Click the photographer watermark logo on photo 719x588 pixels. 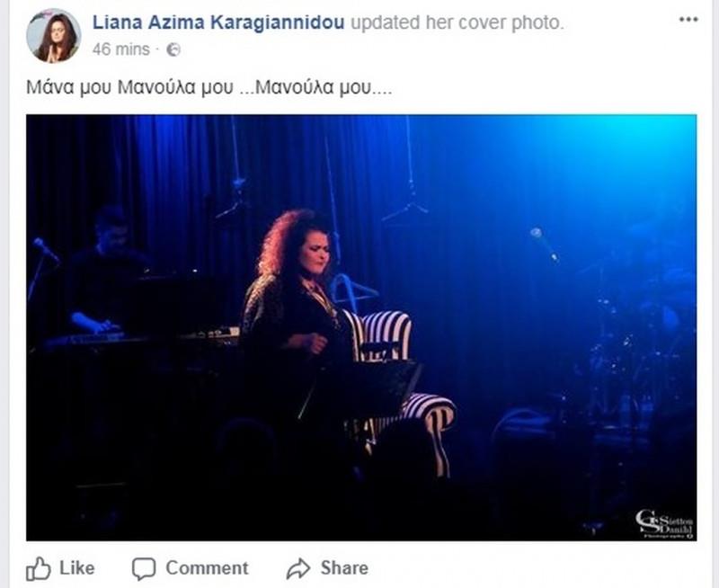click(x=665, y=525)
